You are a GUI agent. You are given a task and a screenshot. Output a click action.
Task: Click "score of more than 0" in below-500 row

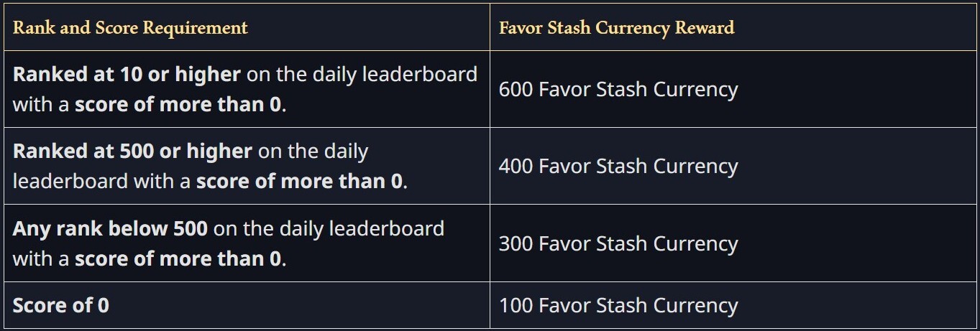coord(178,258)
